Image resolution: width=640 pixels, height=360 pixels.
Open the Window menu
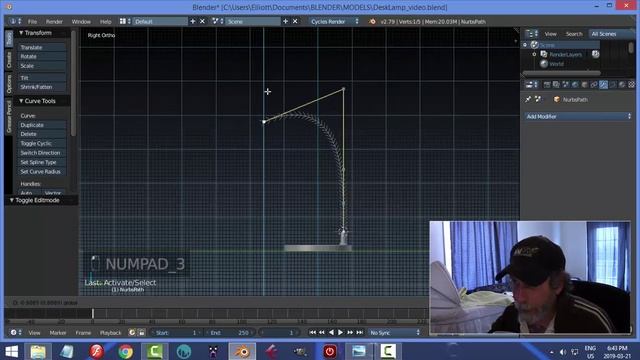[x=81, y=22]
